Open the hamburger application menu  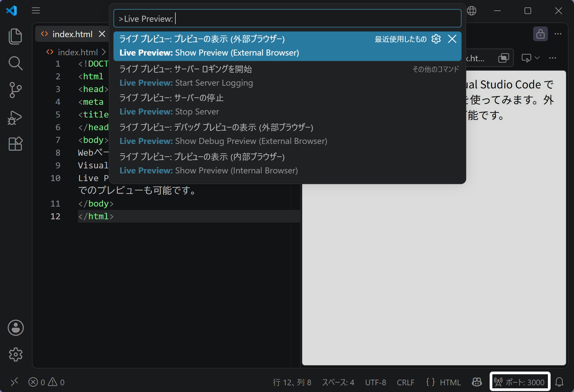36,10
